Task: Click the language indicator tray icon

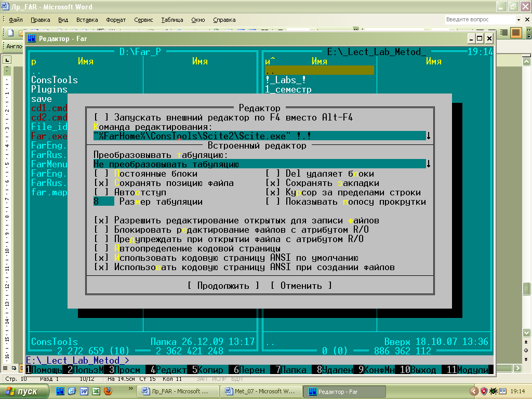Action: coord(502,391)
